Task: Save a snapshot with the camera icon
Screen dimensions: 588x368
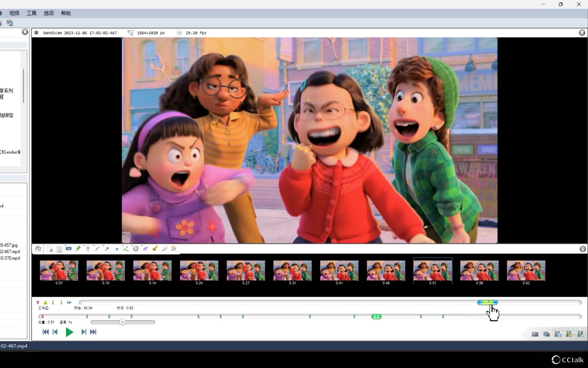Action: pyautogui.click(x=535, y=334)
